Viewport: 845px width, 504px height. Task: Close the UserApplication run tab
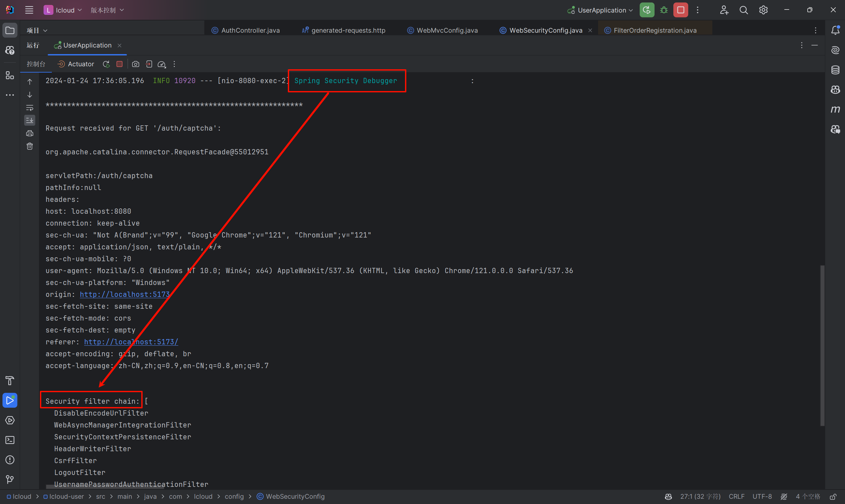119,46
